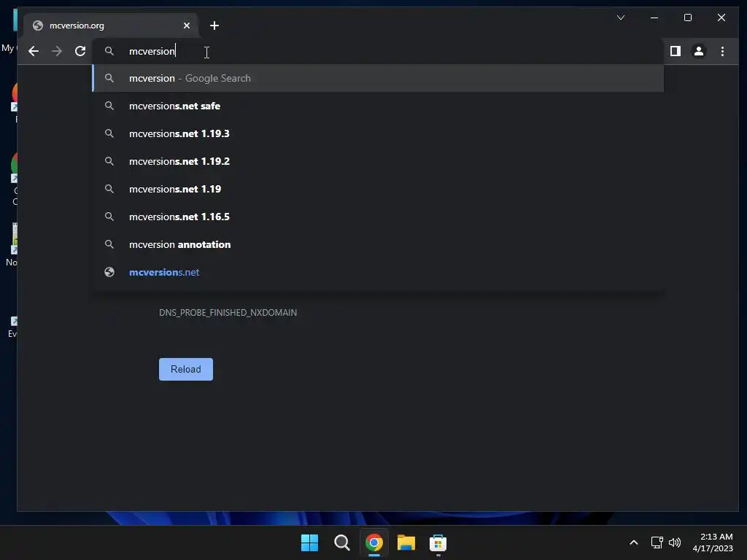Show hidden system tray icons
The width and height of the screenshot is (747, 560).
[x=634, y=542]
